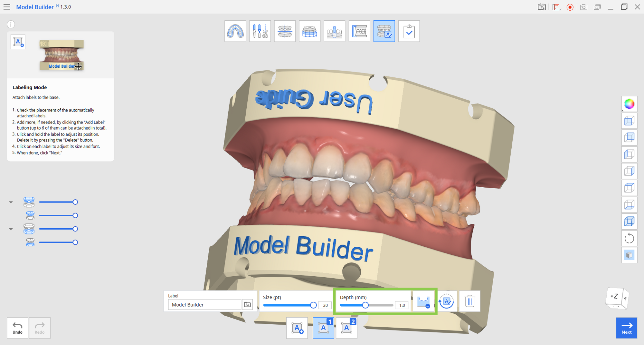The width and height of the screenshot is (644, 345).
Task: Adjust the Depth (mm) slider handle
Action: (365, 305)
